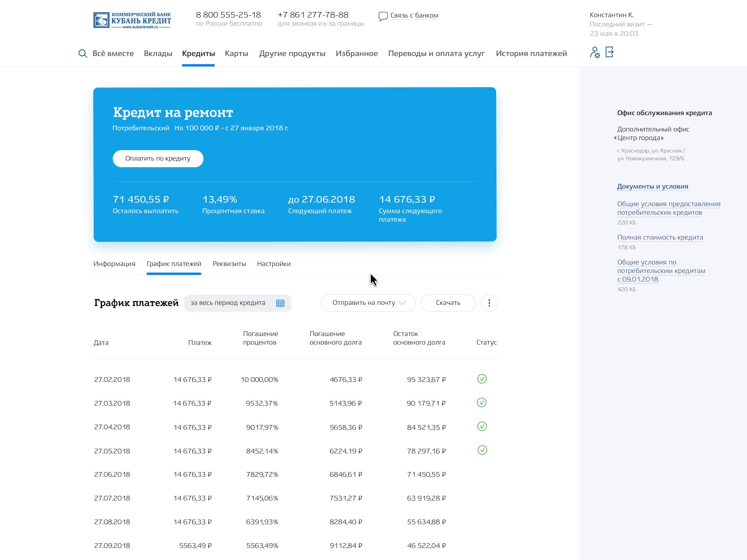Click remaining amount '71 450,55 ₽'
The height and width of the screenshot is (560, 747).
tap(141, 199)
